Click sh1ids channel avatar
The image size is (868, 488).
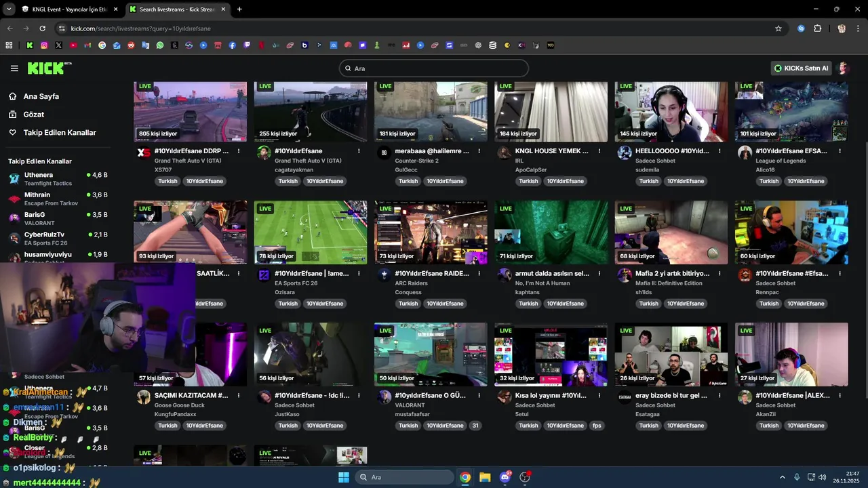[625, 275]
